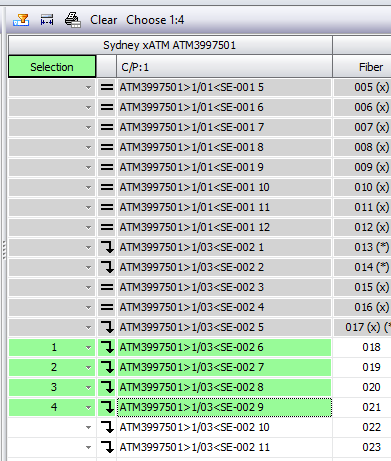Select row ATM3997501>1/03<SE-002 7
The height and width of the screenshot is (461, 391).
(224, 367)
